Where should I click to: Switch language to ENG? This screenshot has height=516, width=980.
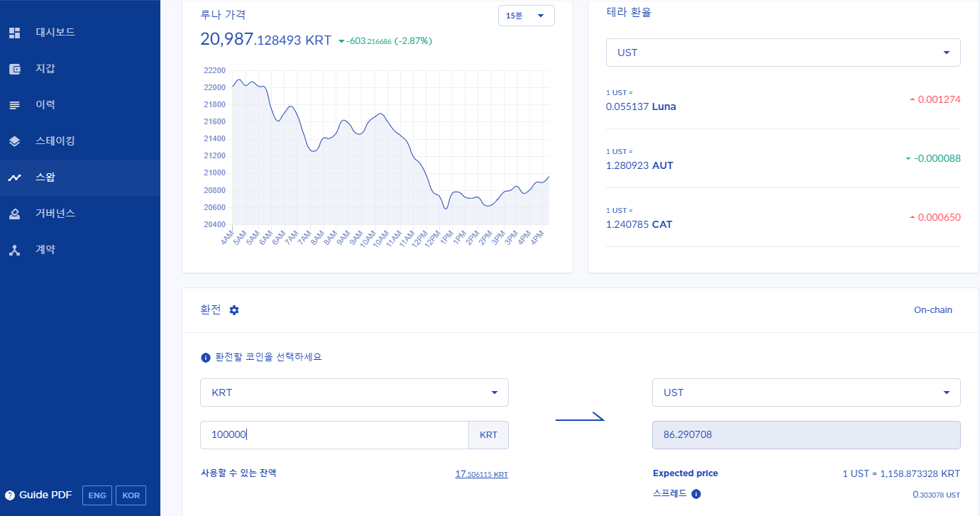(97, 495)
